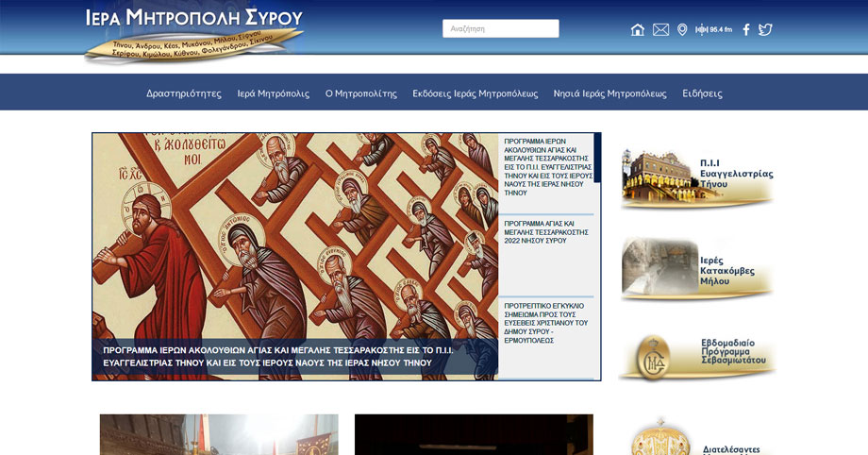868x455 pixels.
Task: Open the Twitter icon
Action: point(765,30)
